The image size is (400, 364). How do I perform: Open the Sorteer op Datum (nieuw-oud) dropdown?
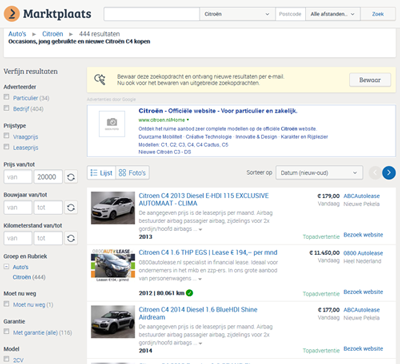(319, 173)
